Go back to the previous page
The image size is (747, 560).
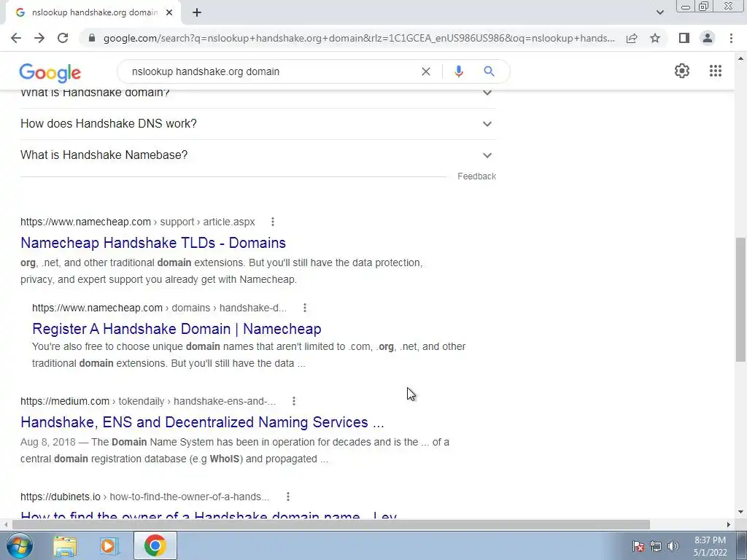(x=16, y=38)
